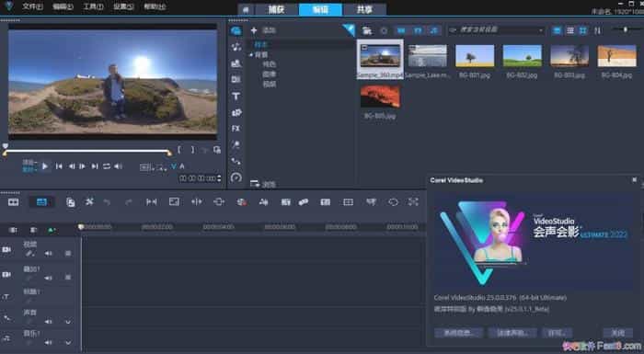Image resolution: width=644 pixels, height=354 pixels.
Task: Open the sound mixer icon
Action: 263,202
